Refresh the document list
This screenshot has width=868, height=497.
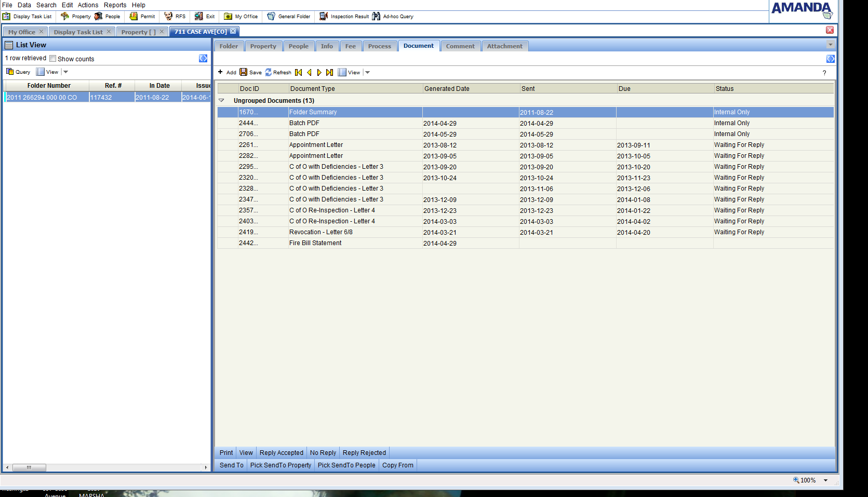[269, 72]
